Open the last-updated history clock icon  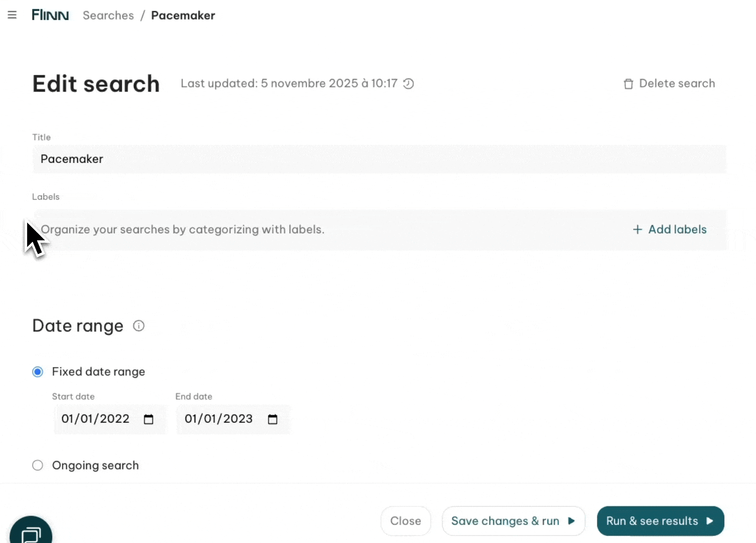coord(409,84)
